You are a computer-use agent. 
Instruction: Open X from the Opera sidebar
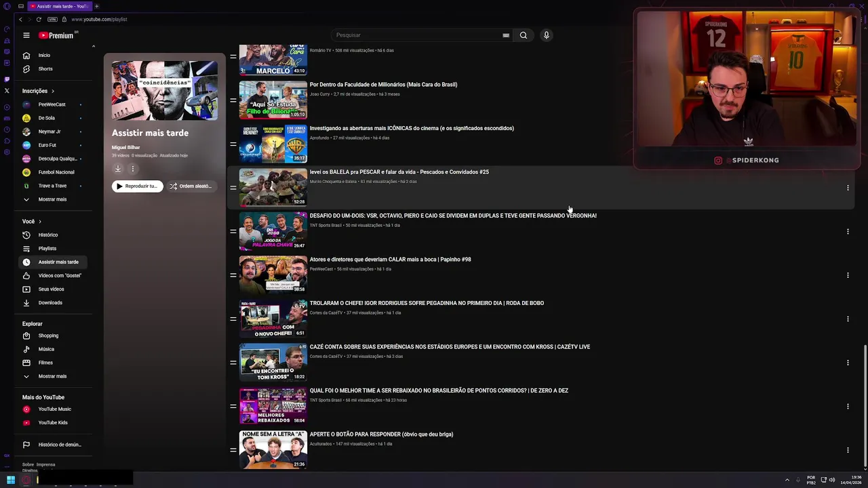[x=7, y=90]
